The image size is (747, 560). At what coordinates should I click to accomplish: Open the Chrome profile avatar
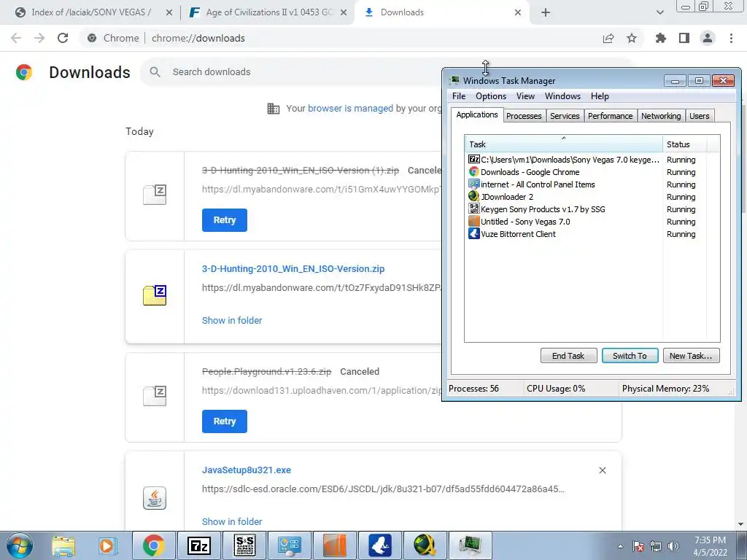point(708,38)
